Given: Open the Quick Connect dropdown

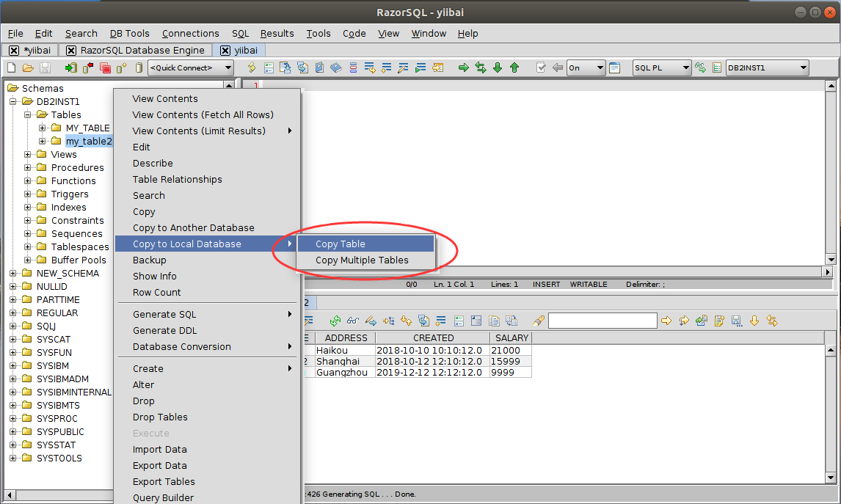Looking at the screenshot, I should (191, 67).
